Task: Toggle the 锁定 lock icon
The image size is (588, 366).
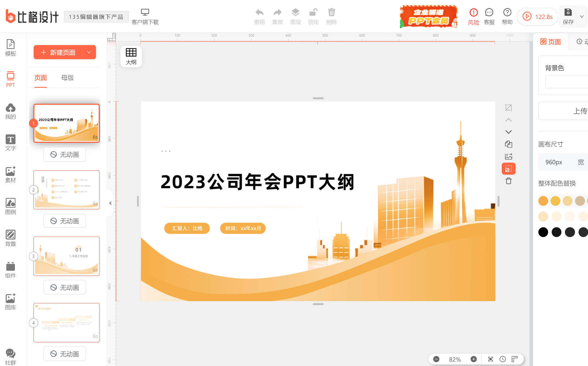Action: (313, 16)
